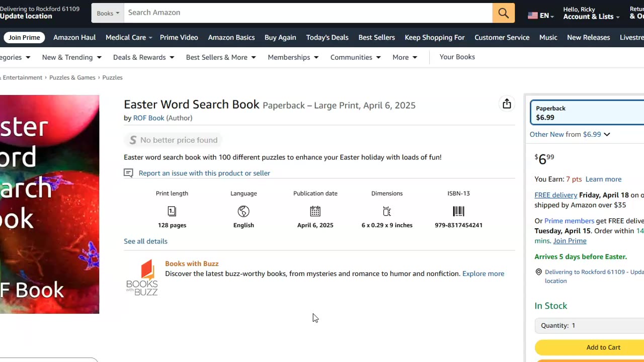The width and height of the screenshot is (644, 362).
Task: Expand the Communities submenu
Action: tap(355, 57)
